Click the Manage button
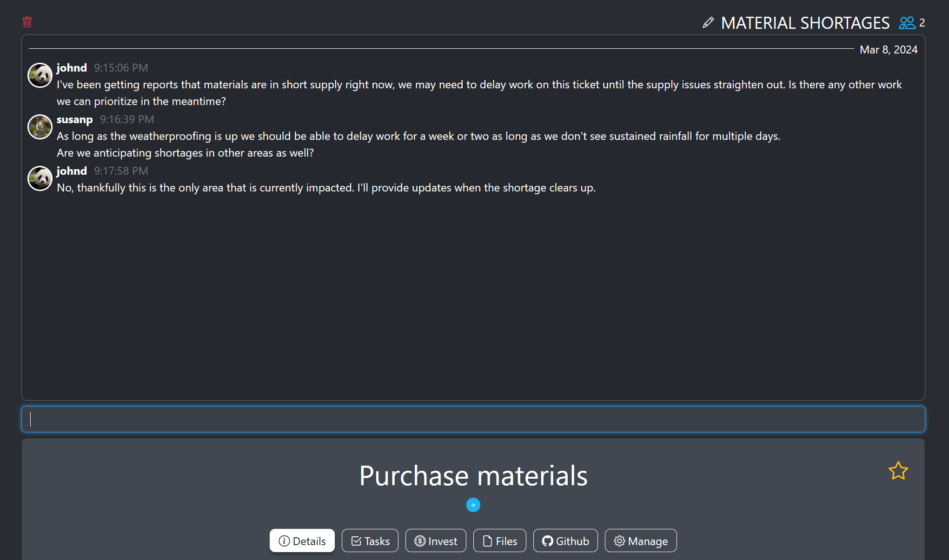The width and height of the screenshot is (949, 560). coord(640,540)
